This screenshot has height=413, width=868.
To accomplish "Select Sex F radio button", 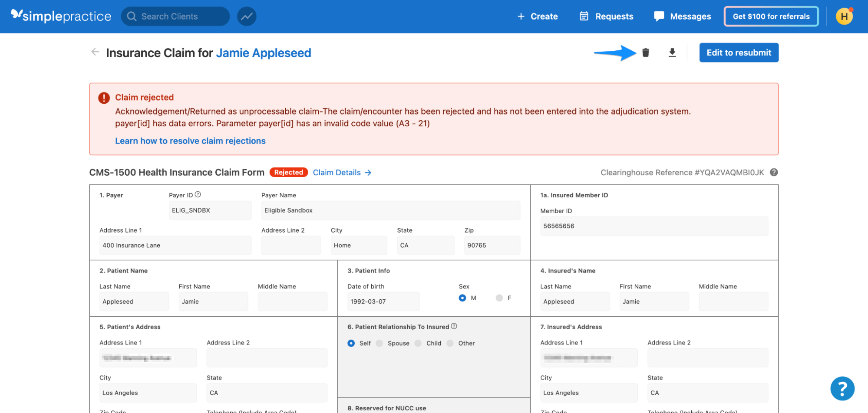I will [499, 298].
